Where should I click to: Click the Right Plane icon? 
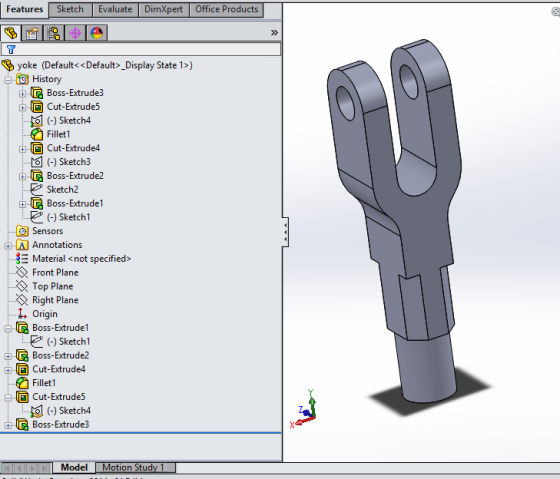22,300
